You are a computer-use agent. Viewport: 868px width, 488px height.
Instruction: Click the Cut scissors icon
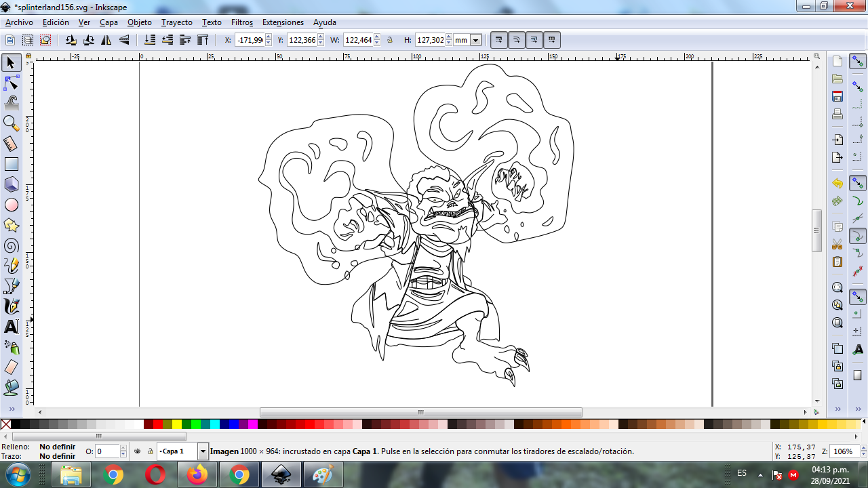pos(837,244)
